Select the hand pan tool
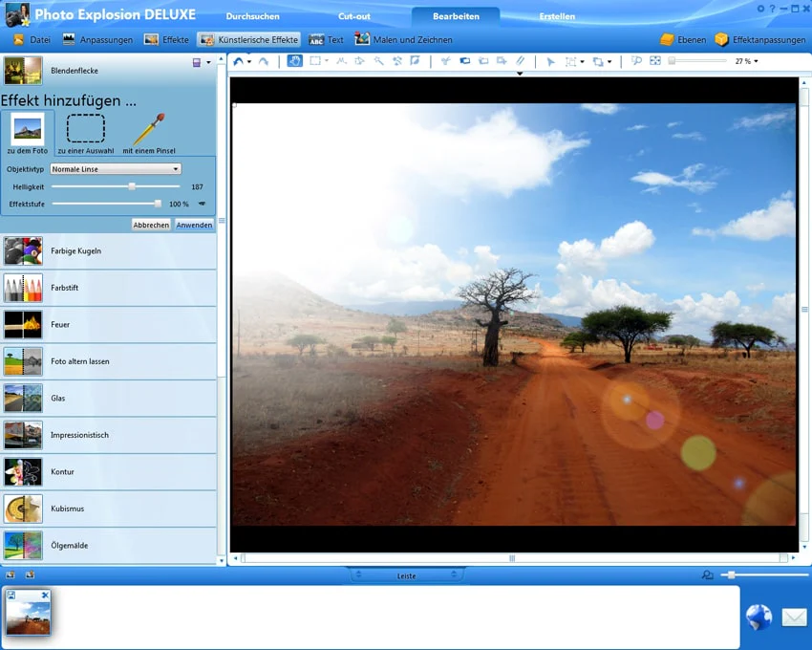Screen dimensions: 812x650 coord(294,61)
